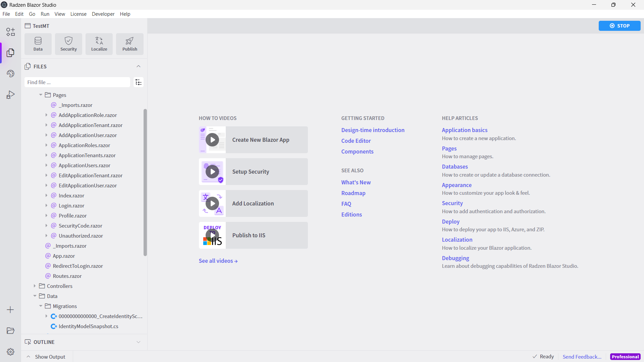Select ApplicationTenants.razor file
The width and height of the screenshot is (644, 362).
coord(87,155)
